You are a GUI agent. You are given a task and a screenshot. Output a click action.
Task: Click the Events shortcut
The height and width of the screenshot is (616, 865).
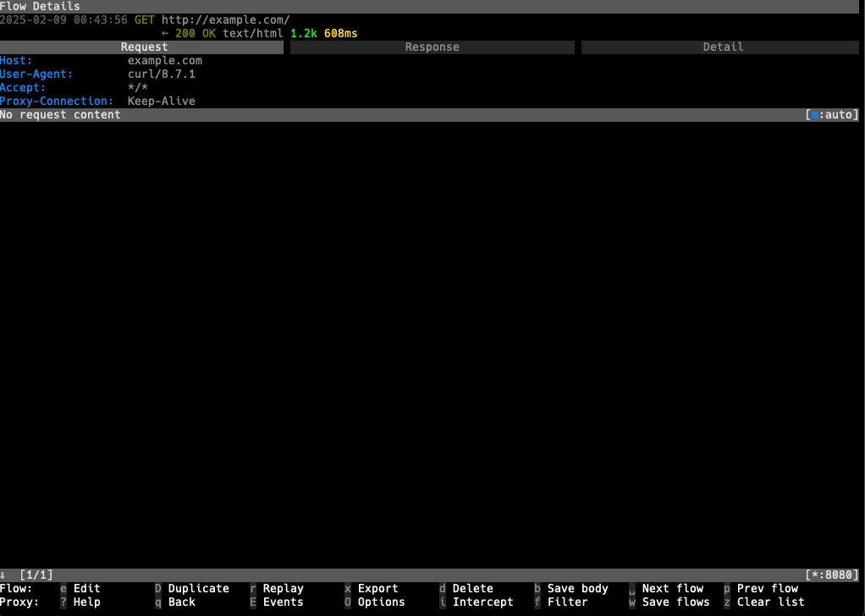pos(277,602)
